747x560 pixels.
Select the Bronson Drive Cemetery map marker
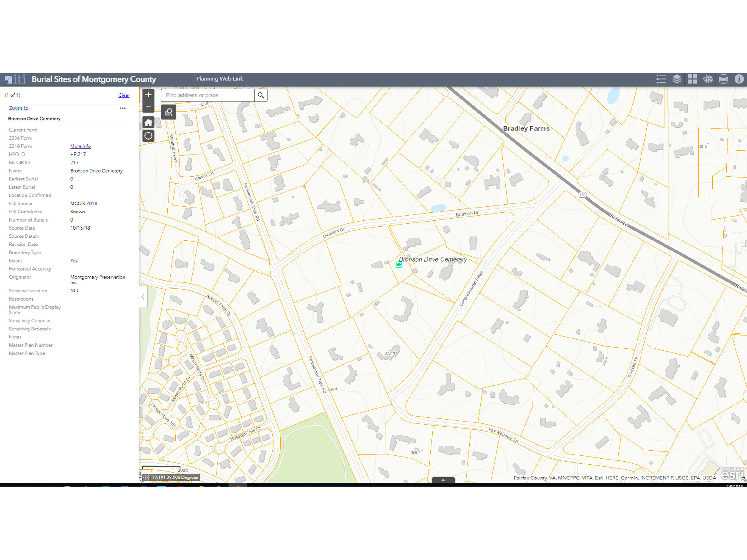398,265
